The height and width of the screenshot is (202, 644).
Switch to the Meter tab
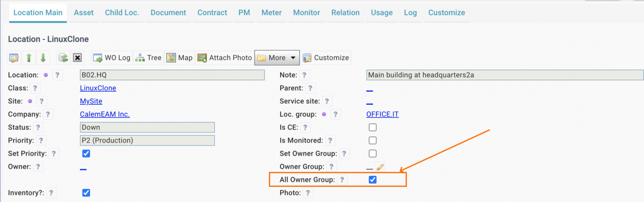pos(272,13)
